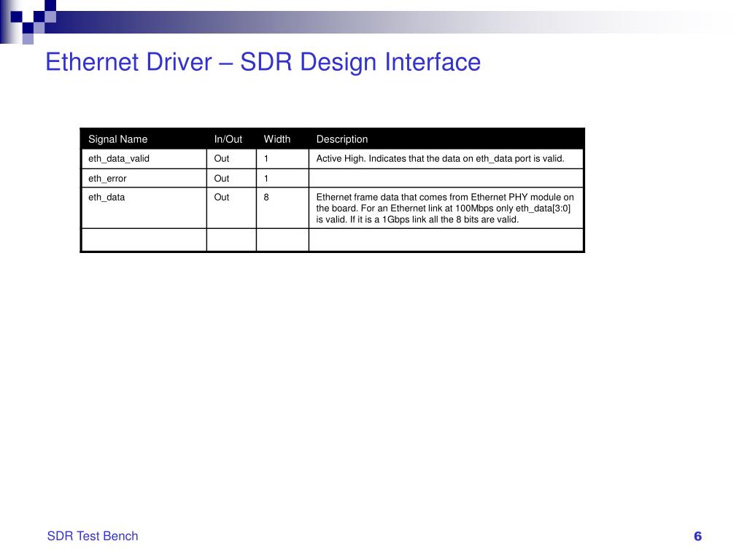Select the slide title text
Viewport: 747px width, 560px height.
point(263,63)
